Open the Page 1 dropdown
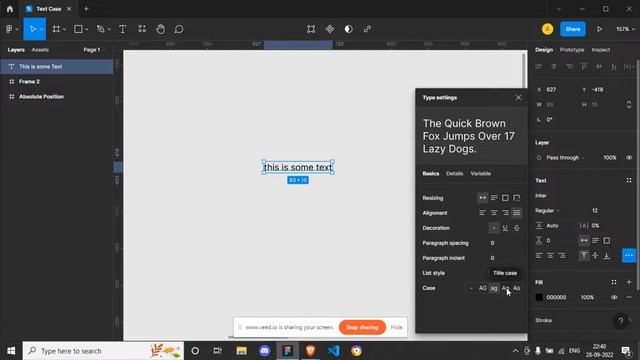 [94, 50]
